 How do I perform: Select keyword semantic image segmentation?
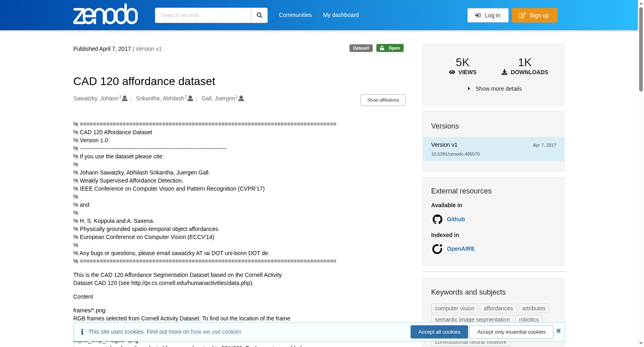click(x=472, y=320)
